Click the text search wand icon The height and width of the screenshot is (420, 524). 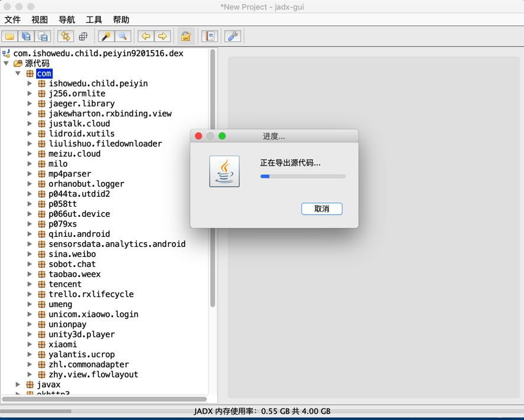(106, 36)
